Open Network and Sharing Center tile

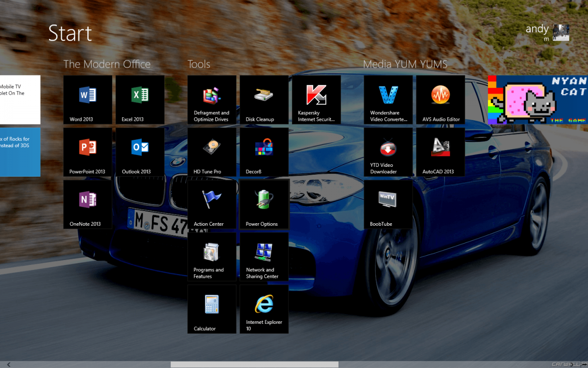click(x=264, y=257)
